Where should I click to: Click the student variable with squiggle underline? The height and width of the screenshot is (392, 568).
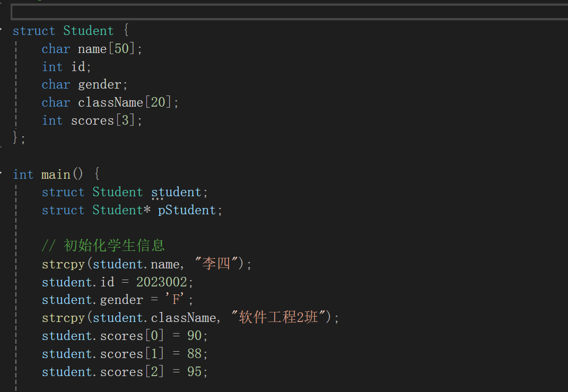tap(176, 193)
